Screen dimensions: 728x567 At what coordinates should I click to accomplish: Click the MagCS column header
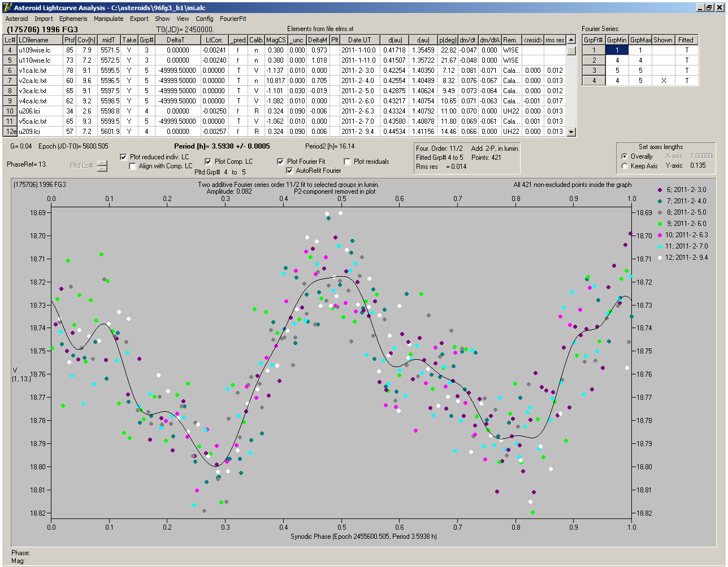tap(276, 40)
